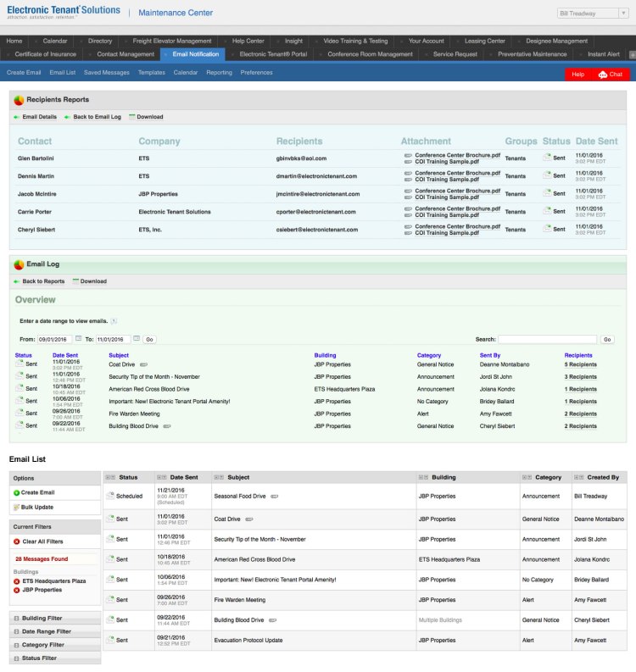The image size is (636, 672).
Task: Toggle sort arrows on the Created By column header
Action: point(579,478)
